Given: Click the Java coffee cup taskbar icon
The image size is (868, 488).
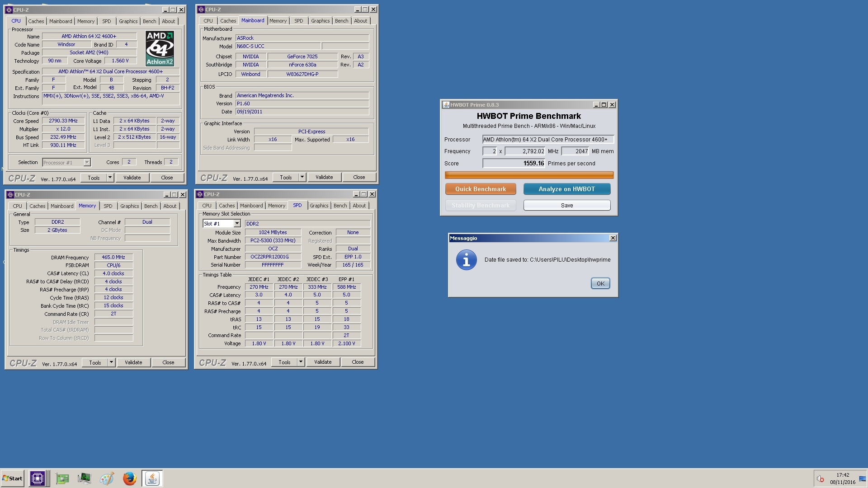Looking at the screenshot, I should coord(152,479).
